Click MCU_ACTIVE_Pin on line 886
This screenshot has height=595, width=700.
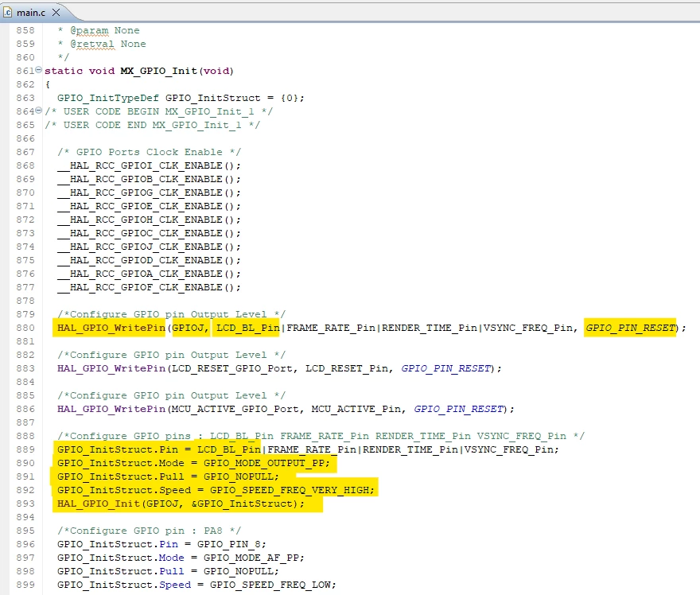(356, 410)
